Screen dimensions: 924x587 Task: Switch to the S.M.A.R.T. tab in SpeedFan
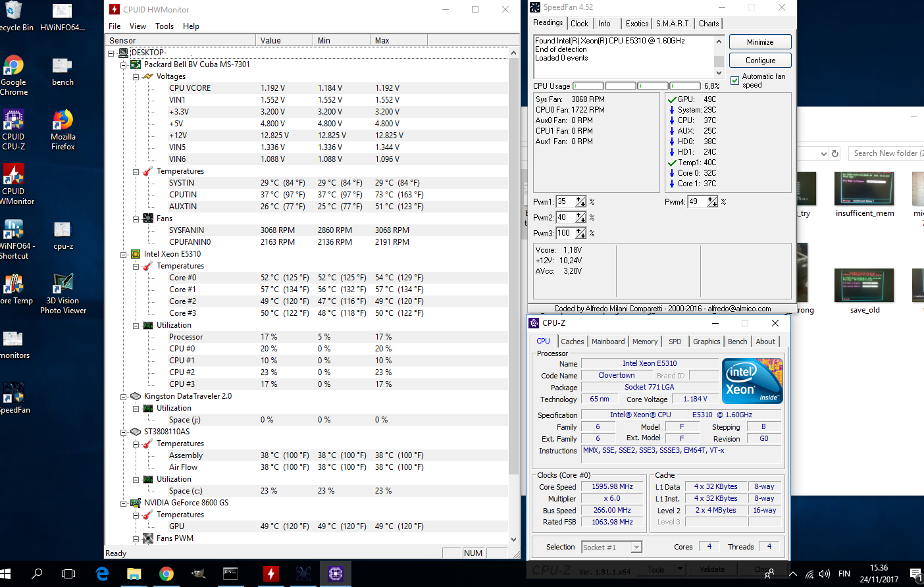pos(673,24)
